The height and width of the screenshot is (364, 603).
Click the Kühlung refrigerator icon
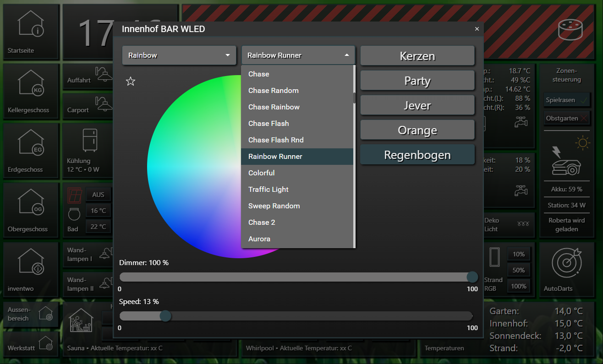89,140
